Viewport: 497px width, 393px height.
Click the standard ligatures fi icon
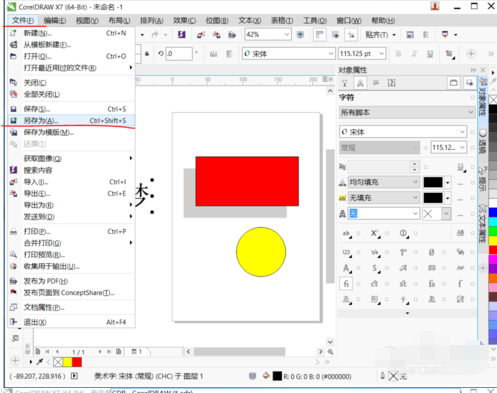(x=346, y=284)
